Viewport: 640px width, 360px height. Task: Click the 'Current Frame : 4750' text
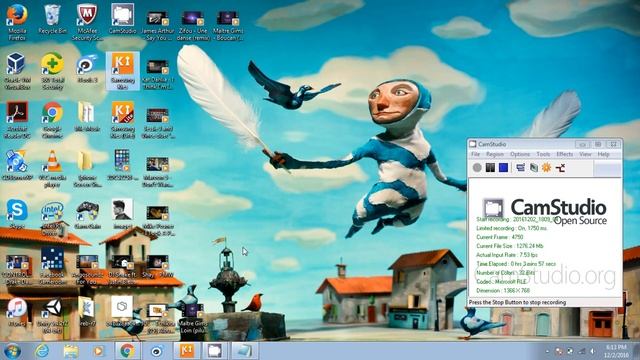click(500, 237)
